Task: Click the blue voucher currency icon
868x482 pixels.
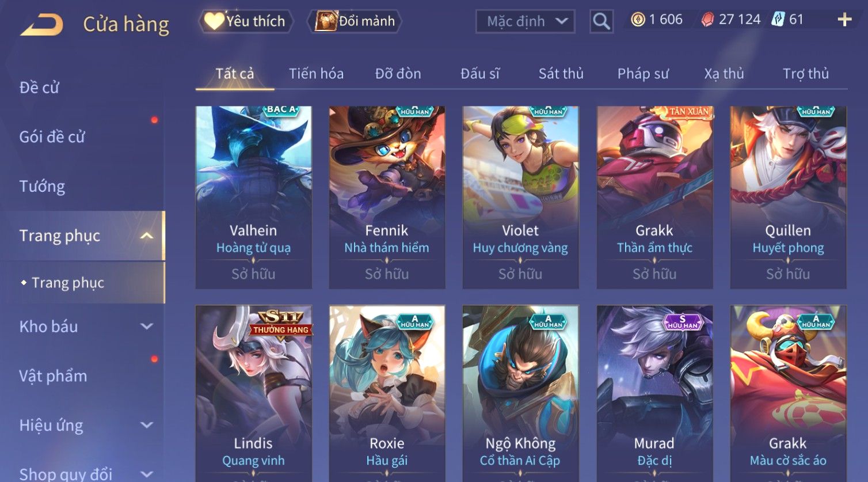Action: pyautogui.click(x=778, y=20)
